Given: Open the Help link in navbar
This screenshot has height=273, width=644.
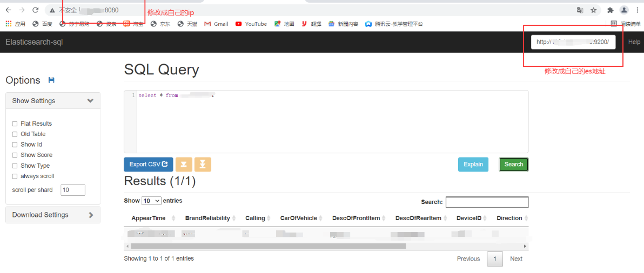Looking at the screenshot, I should [634, 42].
